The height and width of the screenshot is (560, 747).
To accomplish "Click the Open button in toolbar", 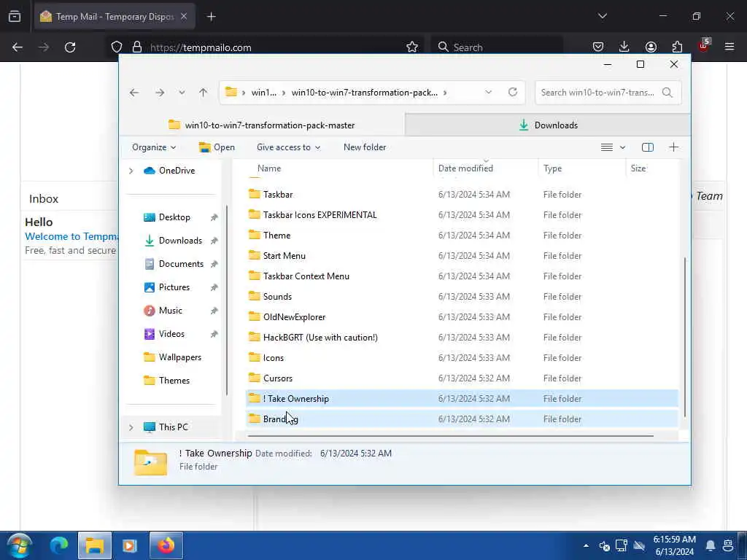I will (217, 147).
